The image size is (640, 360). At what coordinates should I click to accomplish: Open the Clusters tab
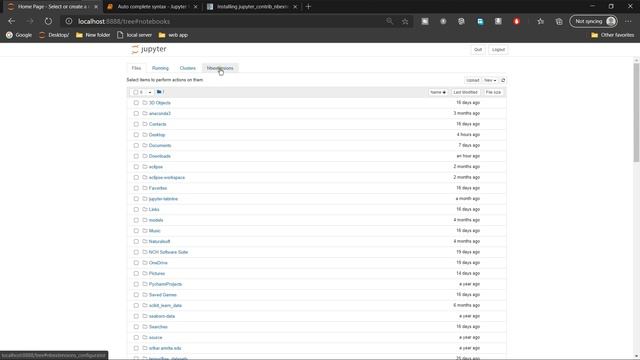click(x=188, y=68)
